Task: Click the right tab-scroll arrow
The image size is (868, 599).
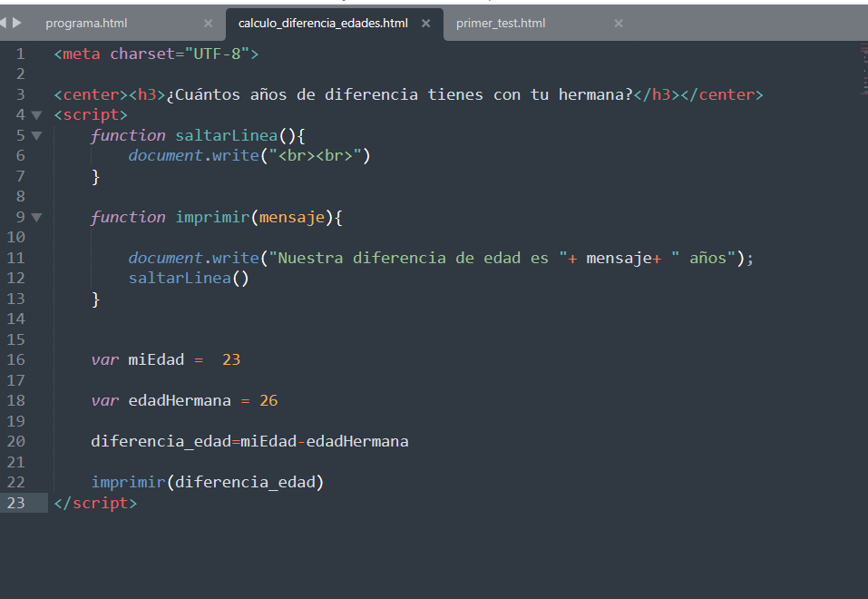Action: click(x=16, y=23)
